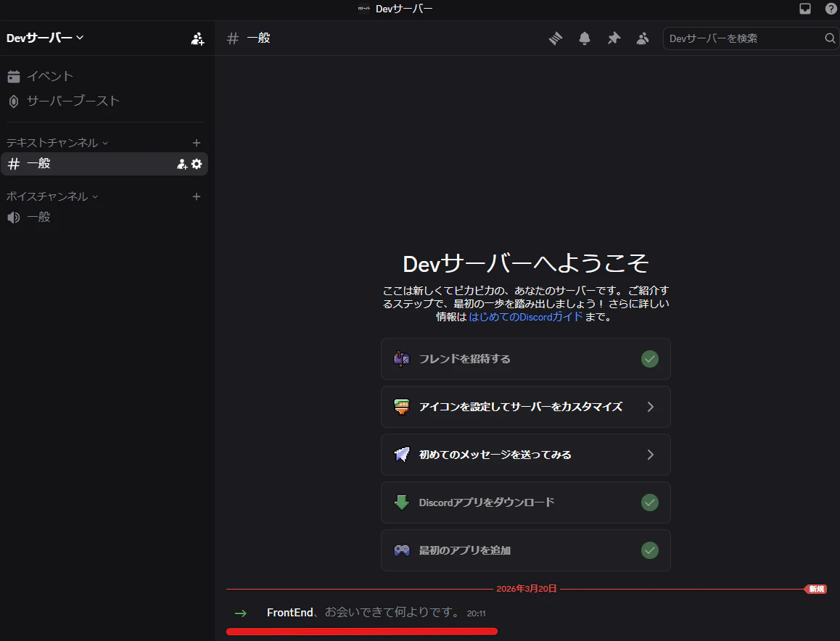The image size is (840, 641).
Task: Click the FrontEnd username in welcome message
Action: 290,613
